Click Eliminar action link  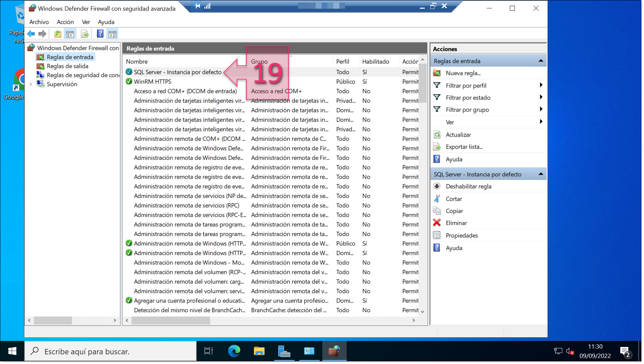pyautogui.click(x=456, y=223)
